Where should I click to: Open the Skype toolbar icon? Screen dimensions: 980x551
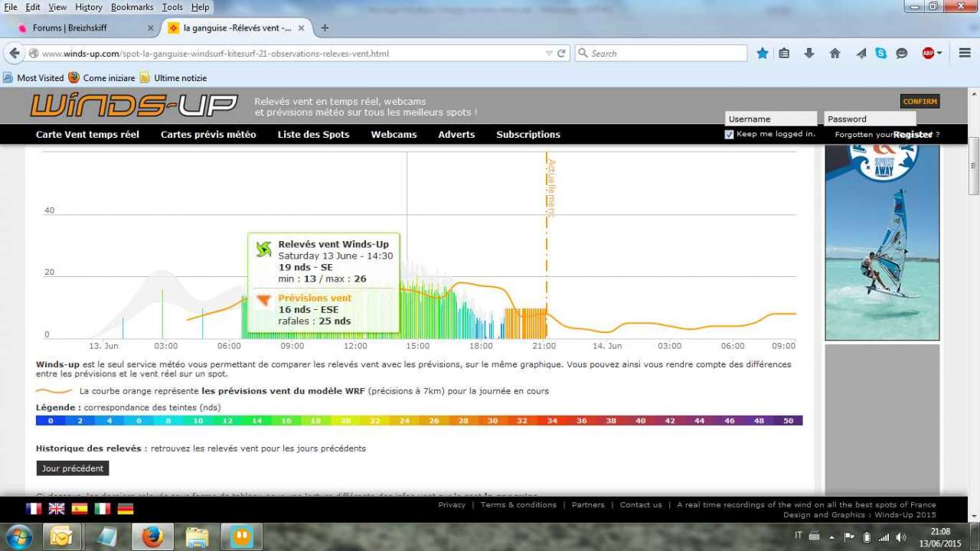(x=881, y=53)
